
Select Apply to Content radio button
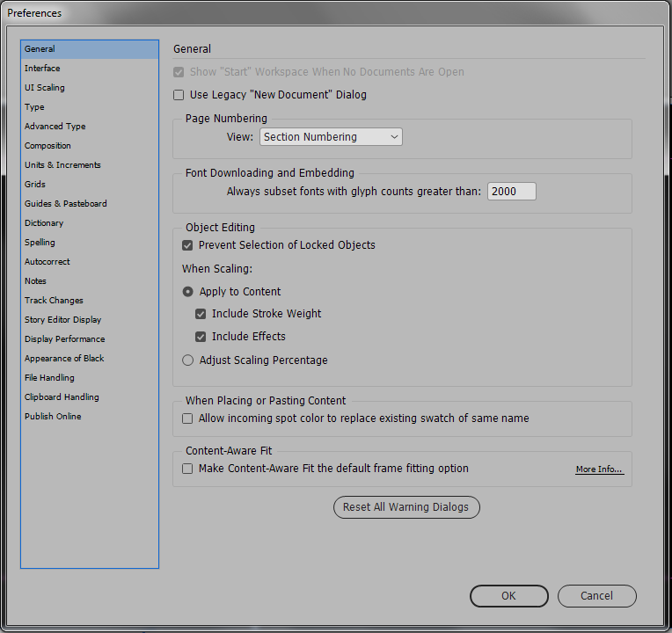187,292
